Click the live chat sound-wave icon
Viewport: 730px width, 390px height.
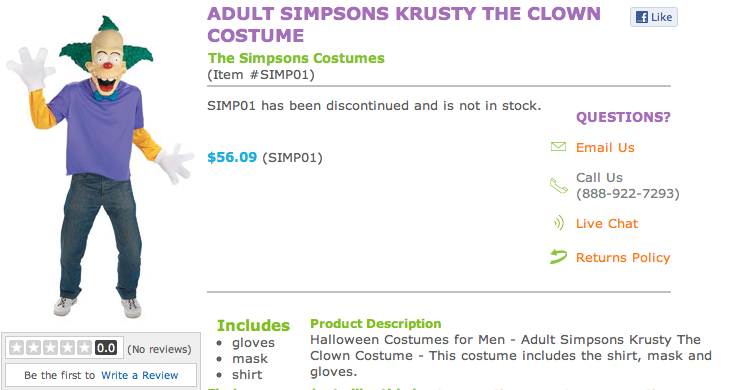[x=559, y=223]
